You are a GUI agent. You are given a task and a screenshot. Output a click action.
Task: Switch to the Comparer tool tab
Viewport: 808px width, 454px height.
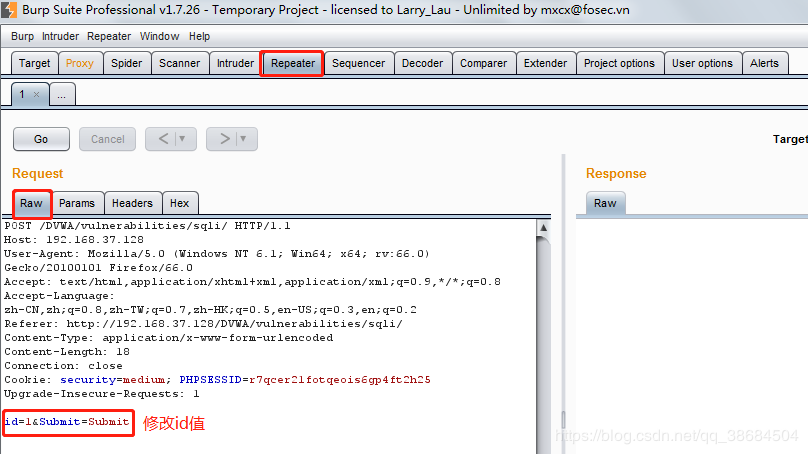point(483,63)
